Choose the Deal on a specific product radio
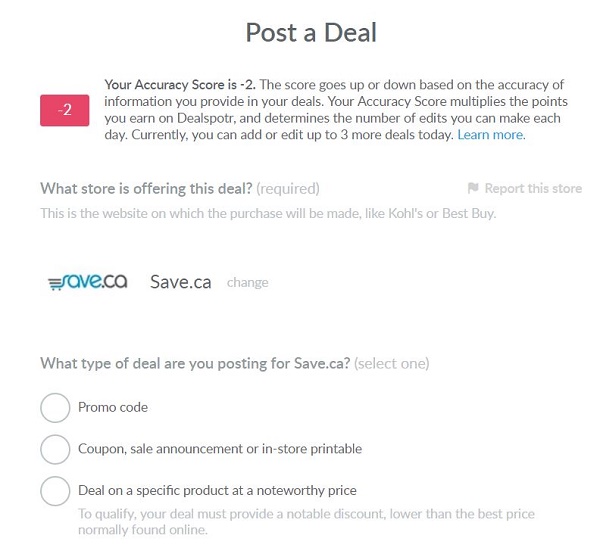This screenshot has height=557, width=600. click(x=55, y=491)
